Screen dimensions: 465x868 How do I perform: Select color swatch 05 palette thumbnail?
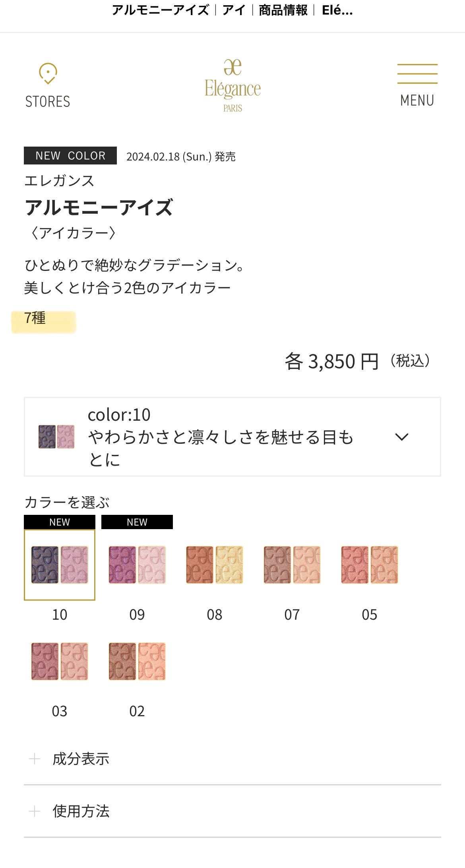pyautogui.click(x=370, y=564)
